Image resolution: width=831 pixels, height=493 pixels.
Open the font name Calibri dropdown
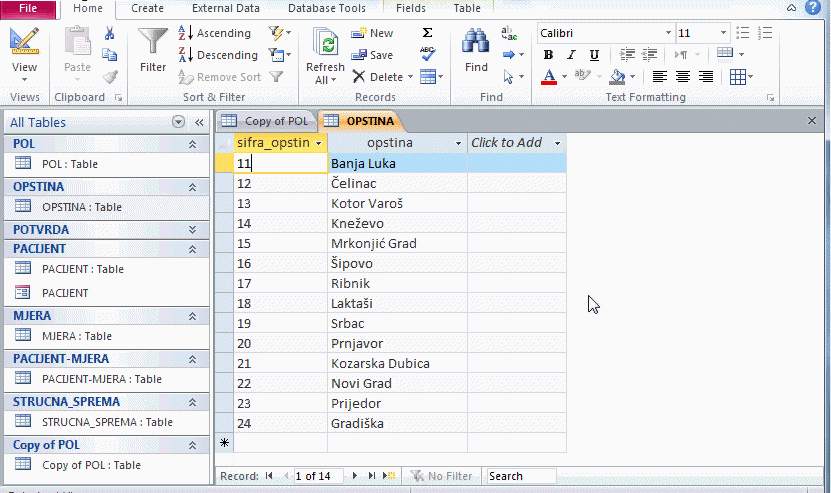667,33
